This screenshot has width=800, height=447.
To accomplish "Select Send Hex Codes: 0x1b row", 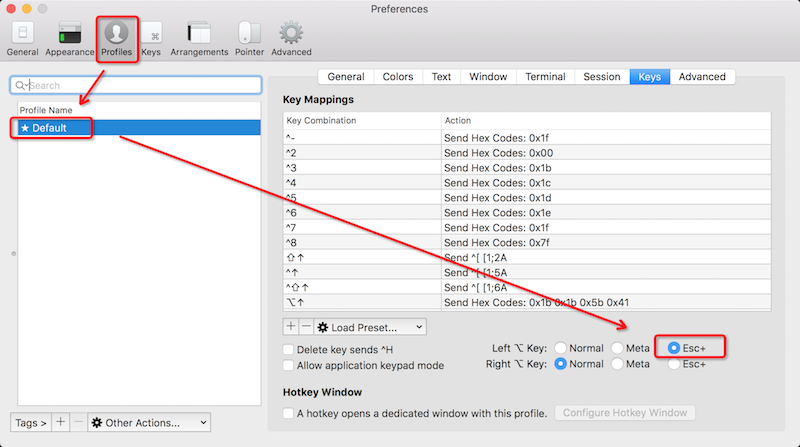I will tap(527, 168).
